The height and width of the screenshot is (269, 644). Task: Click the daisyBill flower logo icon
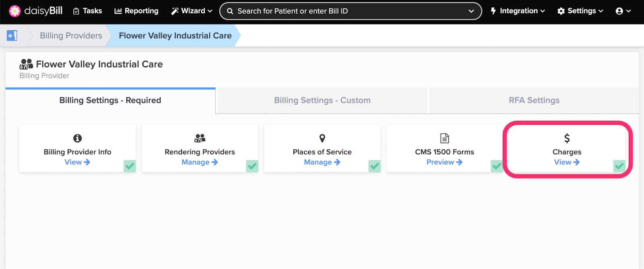tap(15, 11)
